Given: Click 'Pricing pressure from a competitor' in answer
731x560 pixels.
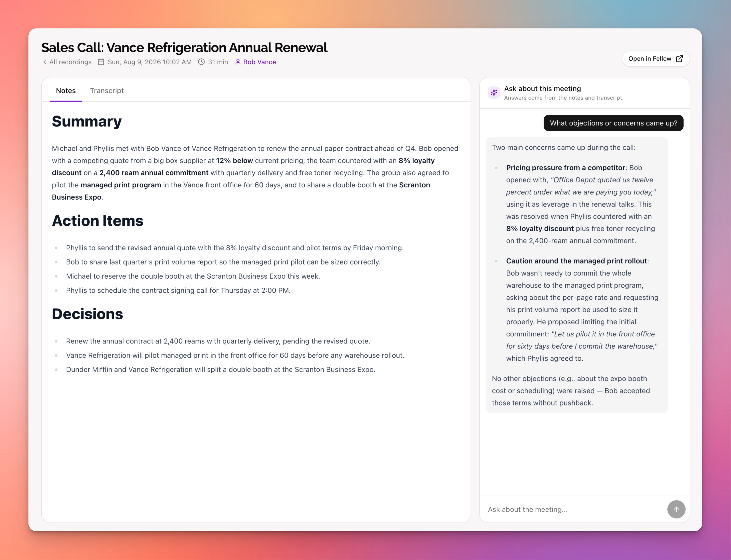Looking at the screenshot, I should [x=565, y=168].
